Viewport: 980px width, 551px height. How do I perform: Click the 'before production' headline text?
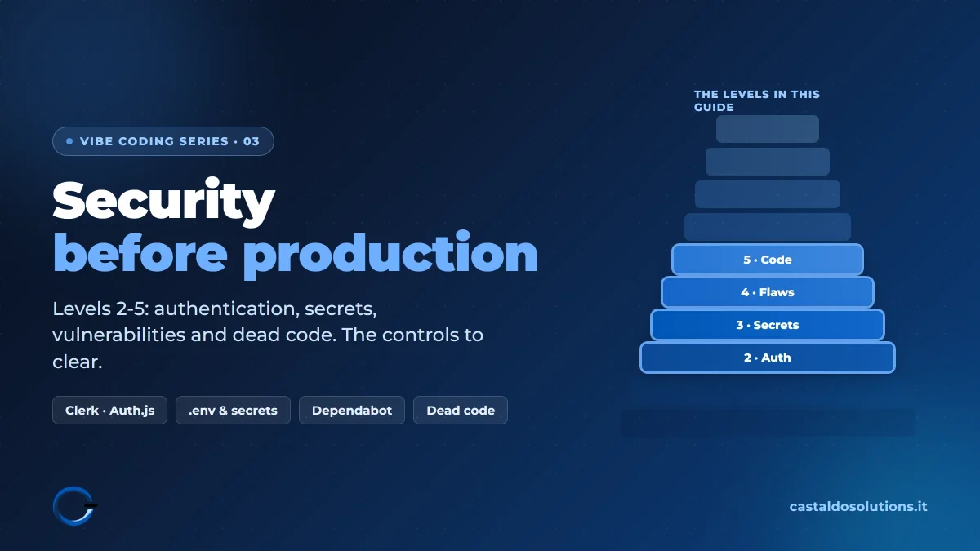[x=296, y=253]
